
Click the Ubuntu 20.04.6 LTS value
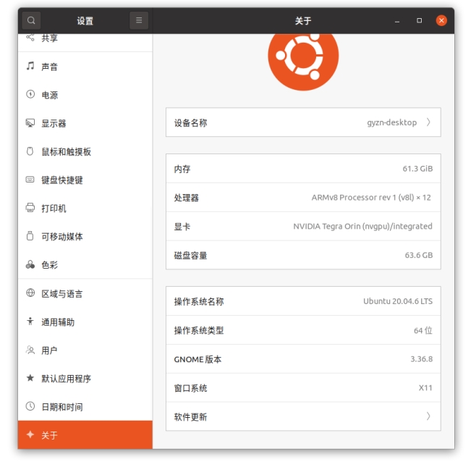pos(398,301)
